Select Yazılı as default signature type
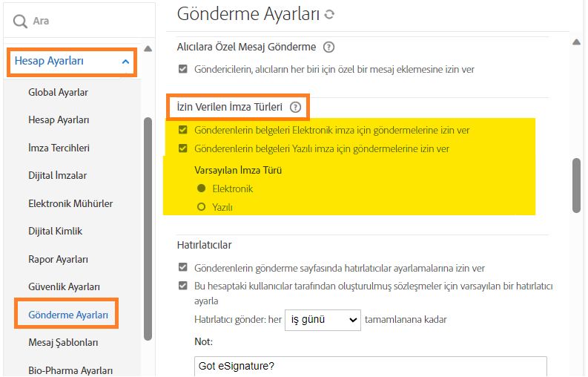This screenshot has height=377, width=588. (201, 208)
